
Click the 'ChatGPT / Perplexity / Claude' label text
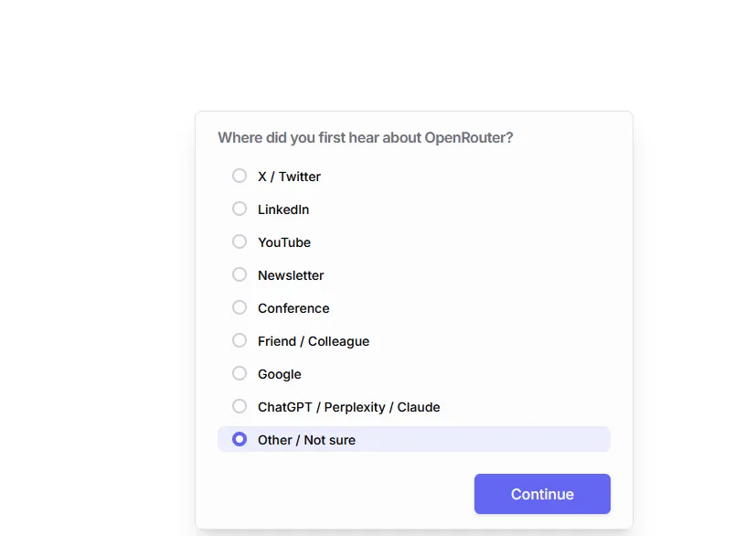click(x=349, y=407)
